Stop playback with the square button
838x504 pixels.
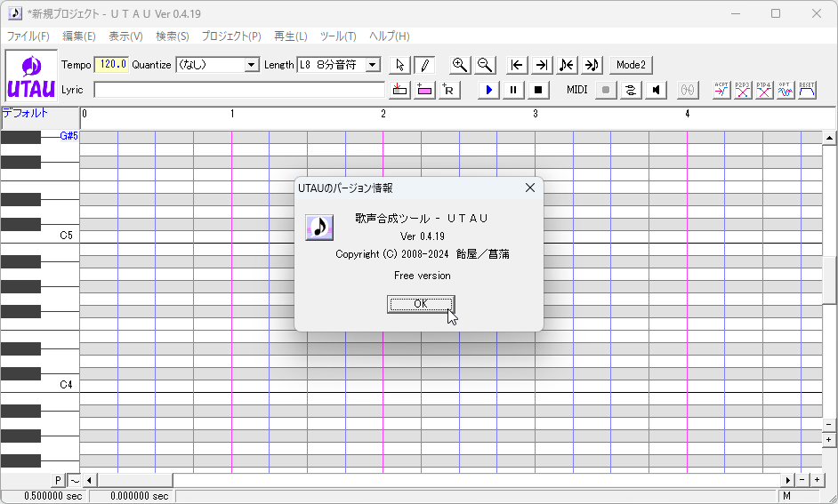[x=538, y=90]
